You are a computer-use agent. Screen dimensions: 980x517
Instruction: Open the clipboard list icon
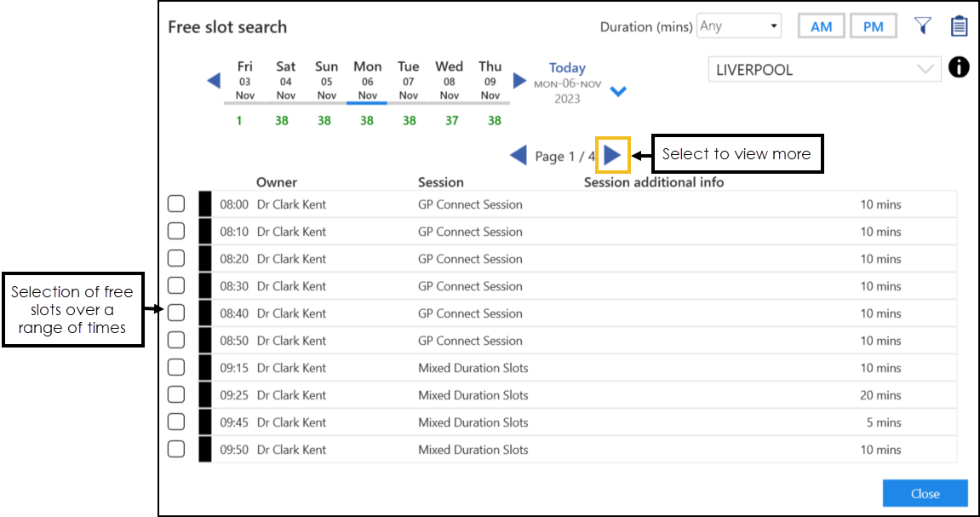point(959,26)
